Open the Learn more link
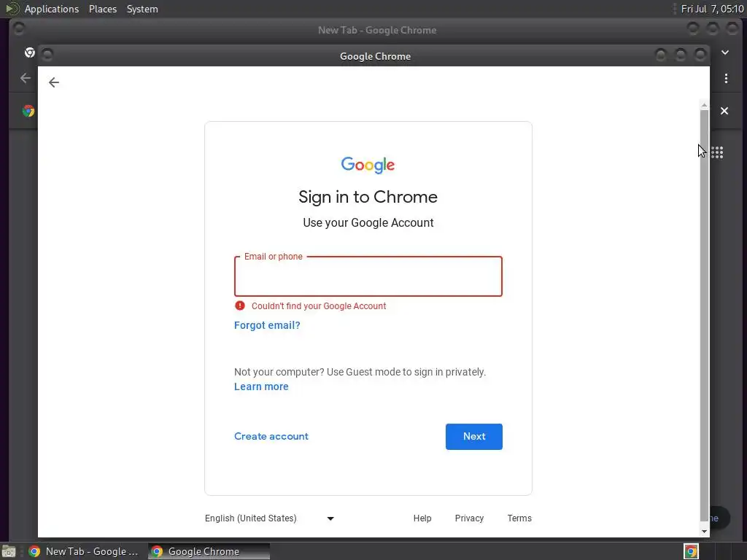The image size is (747, 560). click(261, 386)
